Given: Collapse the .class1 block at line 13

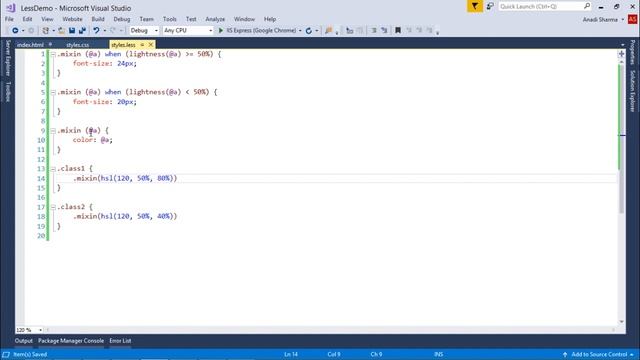Looking at the screenshot, I should (x=53, y=169).
